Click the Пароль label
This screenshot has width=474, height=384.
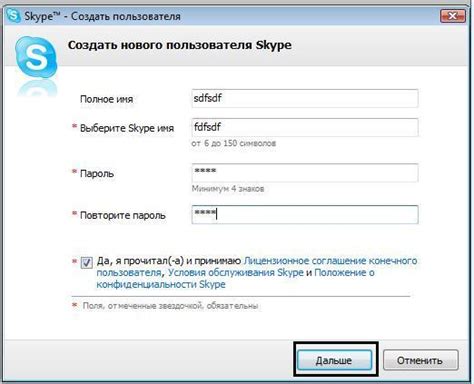[x=97, y=174]
